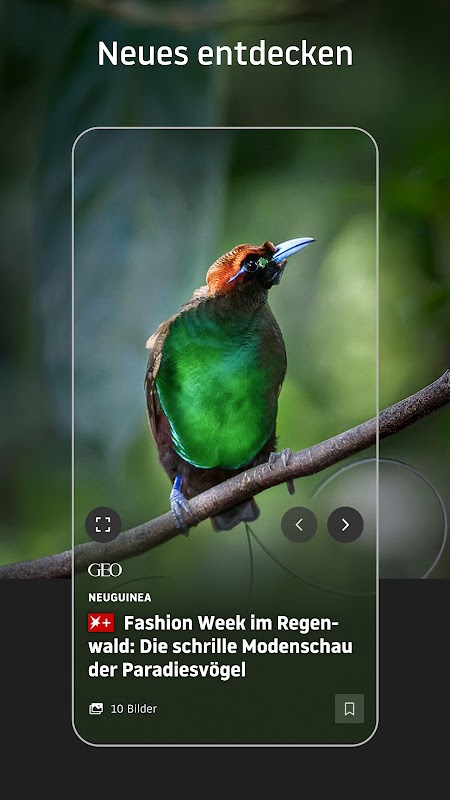Tap the GEO logo
450x800 pixels.
[x=105, y=570]
